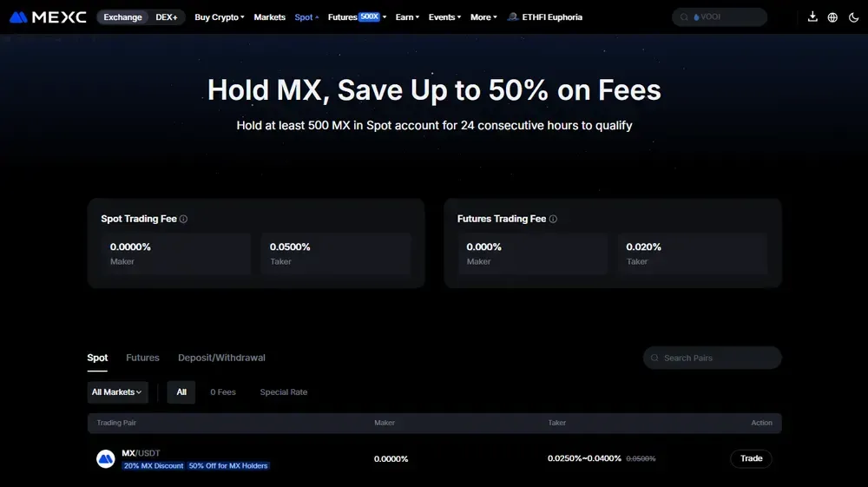This screenshot has width=868, height=487.
Task: Expand the Futures 500X menu
Action: tap(357, 17)
